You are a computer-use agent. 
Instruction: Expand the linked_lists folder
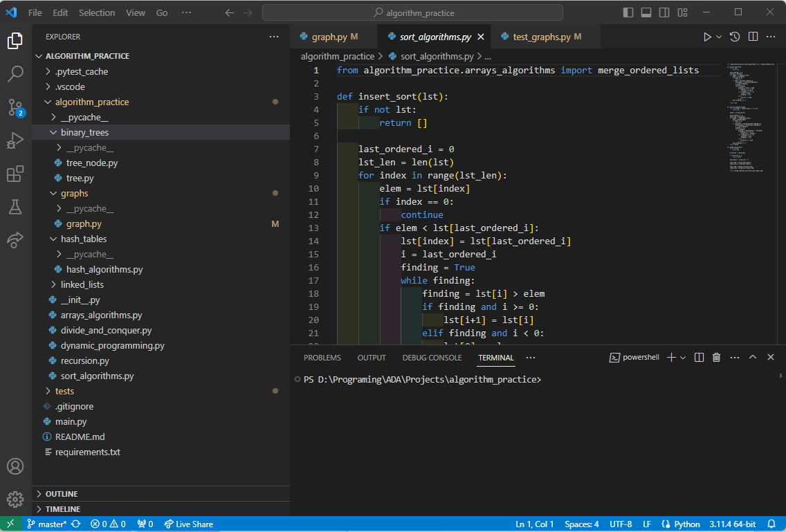82,284
